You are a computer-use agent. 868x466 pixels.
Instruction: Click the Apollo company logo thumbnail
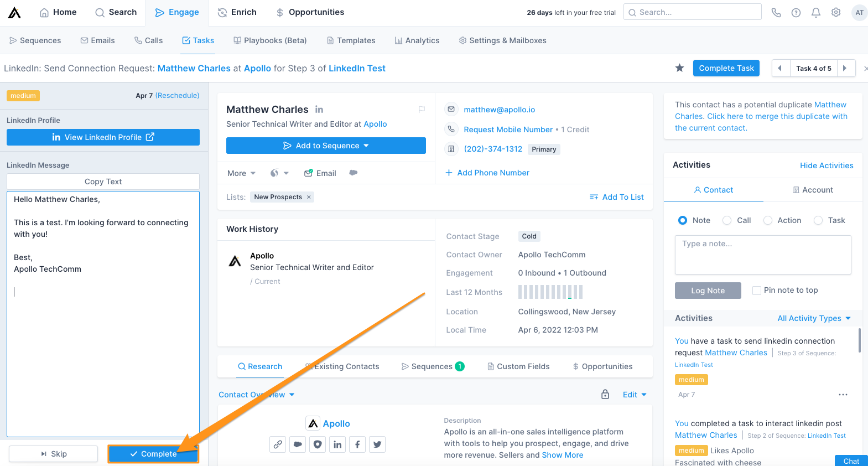[x=313, y=423]
